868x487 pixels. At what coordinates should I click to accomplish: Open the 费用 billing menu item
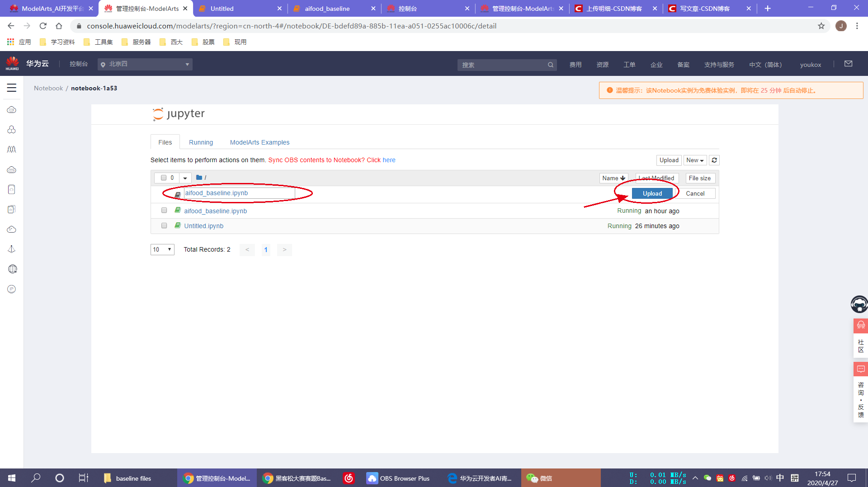[x=575, y=65]
